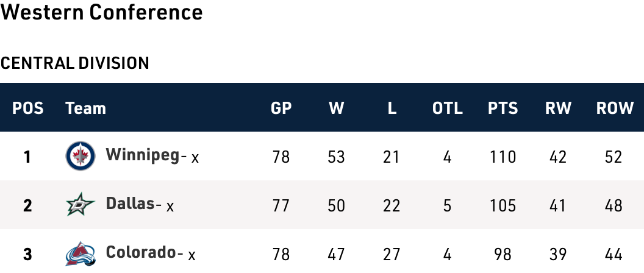
Task: Open the Colorado team link
Action: pos(140,252)
